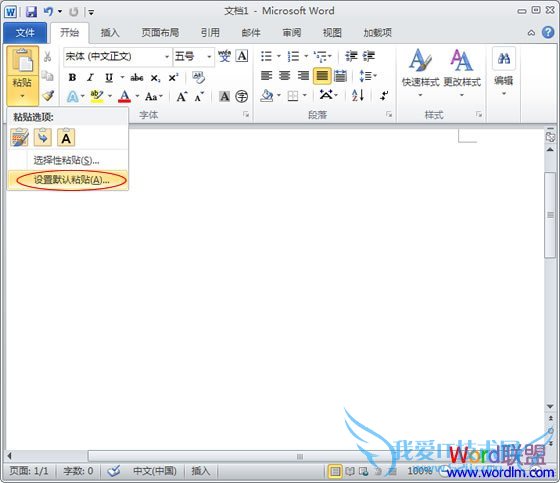Decrease paragraph indent
The width and height of the screenshot is (560, 483).
[x=351, y=56]
